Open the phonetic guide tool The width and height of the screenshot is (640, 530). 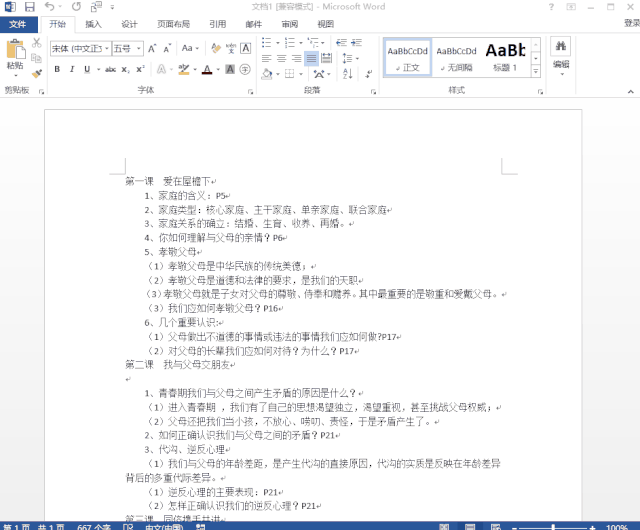pyautogui.click(x=231, y=49)
